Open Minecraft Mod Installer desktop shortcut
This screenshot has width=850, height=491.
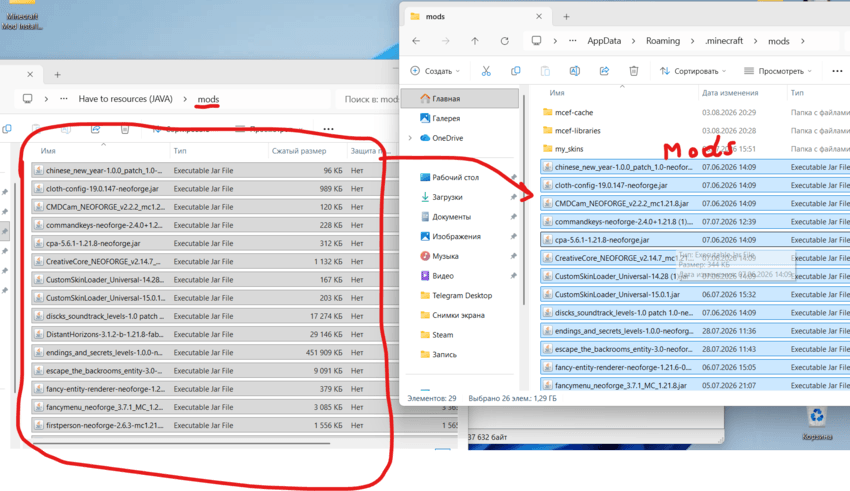pos(22,15)
